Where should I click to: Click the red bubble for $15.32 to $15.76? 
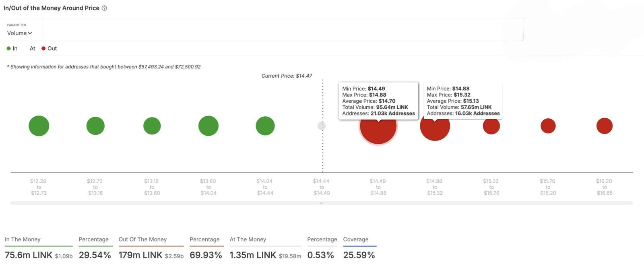click(491, 126)
